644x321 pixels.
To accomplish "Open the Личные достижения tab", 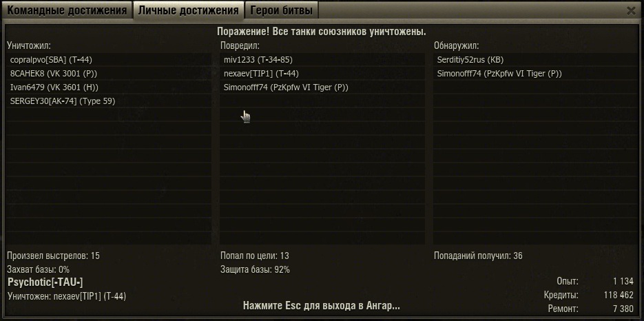I will pos(188,10).
